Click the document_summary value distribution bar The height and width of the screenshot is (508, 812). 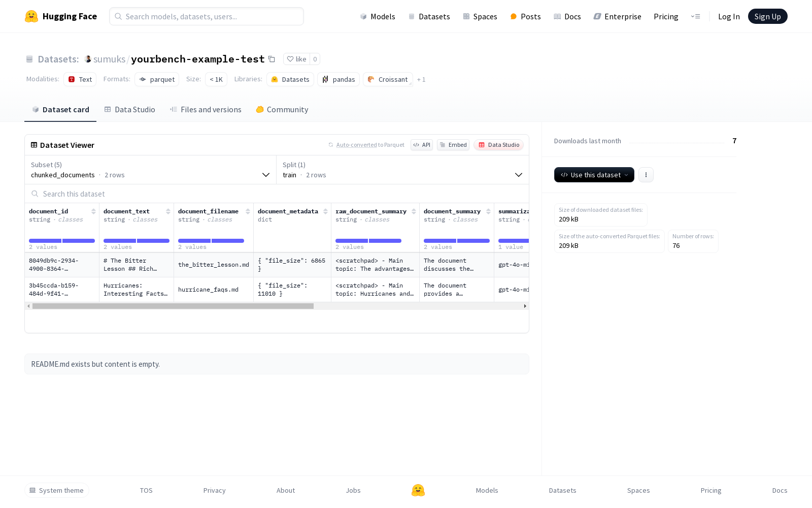(x=457, y=241)
